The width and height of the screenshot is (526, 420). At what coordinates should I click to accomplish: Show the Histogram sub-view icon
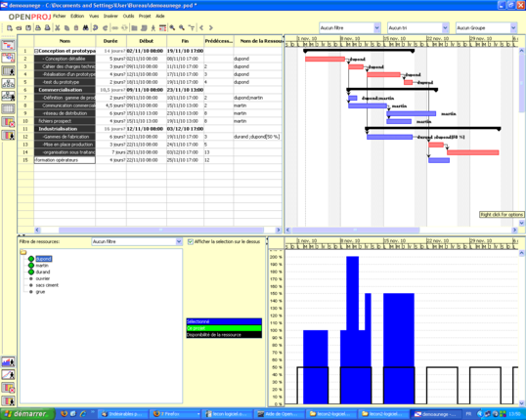coord(9,361)
